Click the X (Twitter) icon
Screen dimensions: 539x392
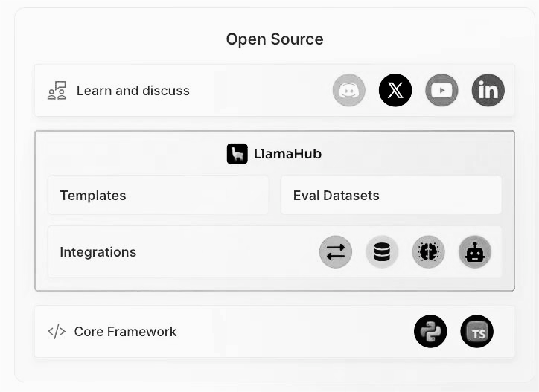tap(395, 90)
